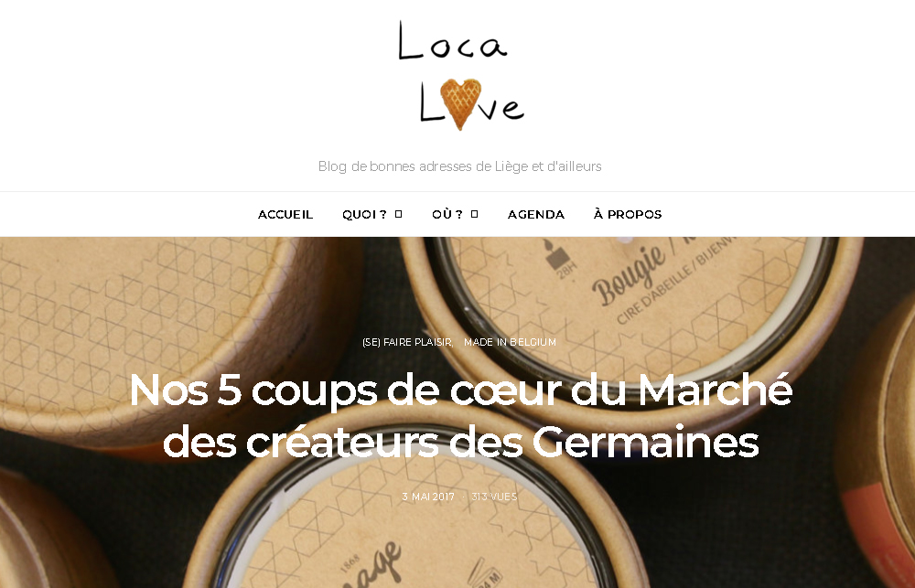Select the (Se) faire plaisir category link

(x=407, y=342)
